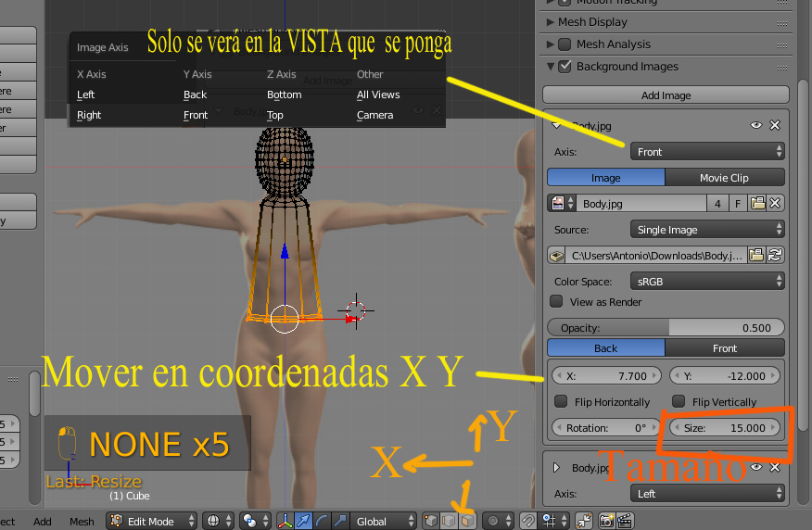This screenshot has width=812, height=530.
Task: Open file browser icon beside file path
Action: pyautogui.click(x=756, y=255)
